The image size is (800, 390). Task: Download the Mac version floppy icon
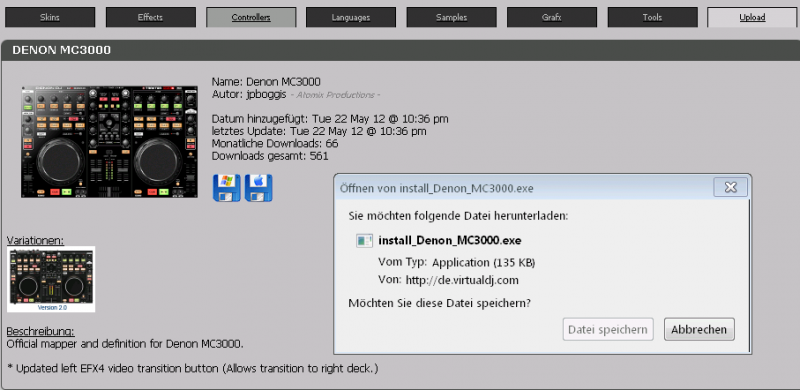259,188
